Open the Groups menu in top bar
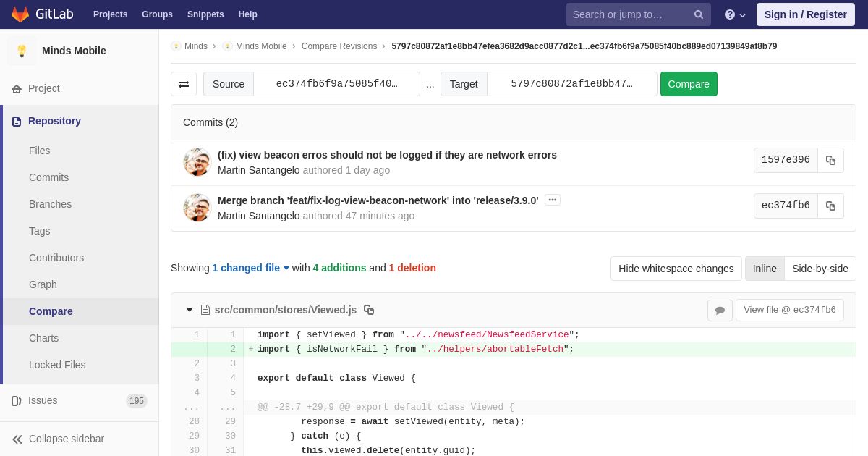868x456 pixels. click(157, 14)
